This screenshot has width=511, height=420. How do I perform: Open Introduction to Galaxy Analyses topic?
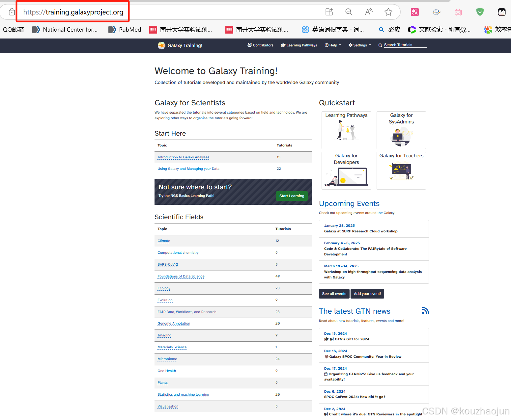pos(184,157)
